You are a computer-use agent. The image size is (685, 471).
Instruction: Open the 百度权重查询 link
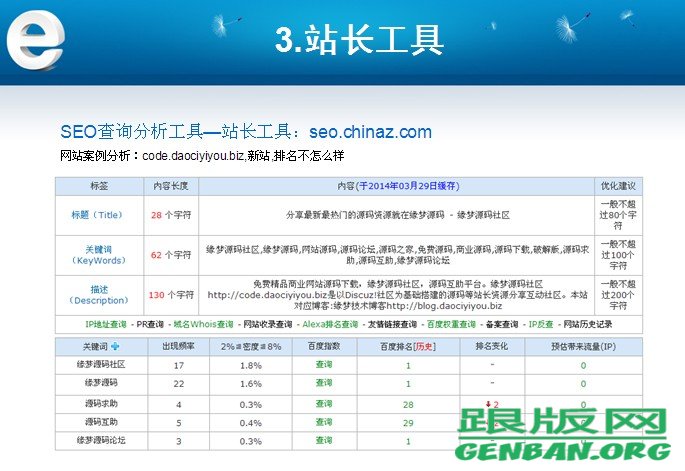point(451,324)
